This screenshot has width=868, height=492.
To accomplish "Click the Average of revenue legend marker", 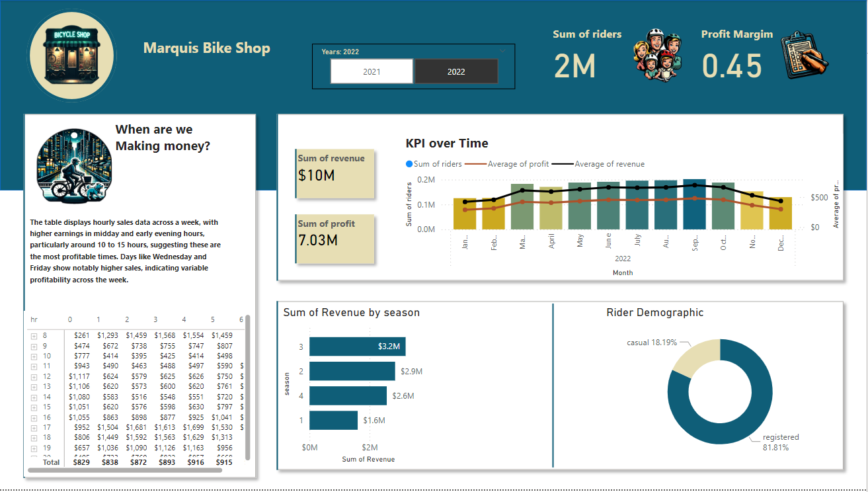I will click(563, 164).
